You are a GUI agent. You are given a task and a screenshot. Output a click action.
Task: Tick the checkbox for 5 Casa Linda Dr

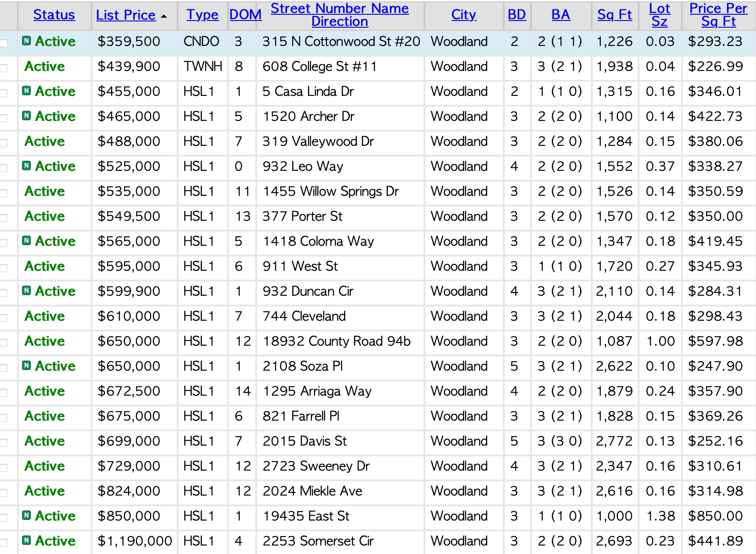pyautogui.click(x=4, y=93)
